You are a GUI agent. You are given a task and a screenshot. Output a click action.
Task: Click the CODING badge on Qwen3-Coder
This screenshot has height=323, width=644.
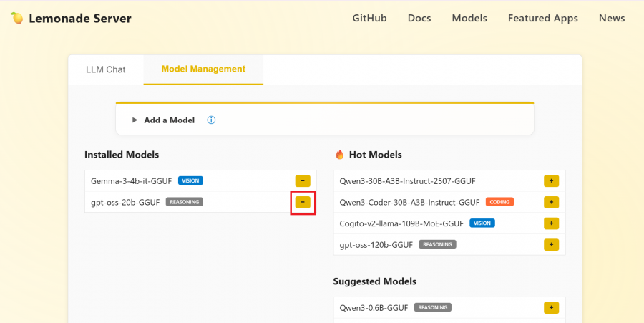(x=500, y=202)
